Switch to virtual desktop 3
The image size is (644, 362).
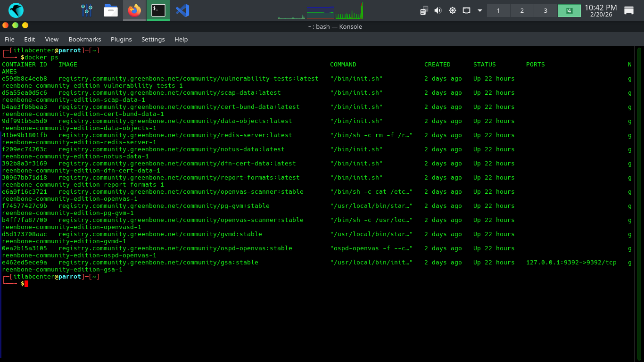(545, 10)
